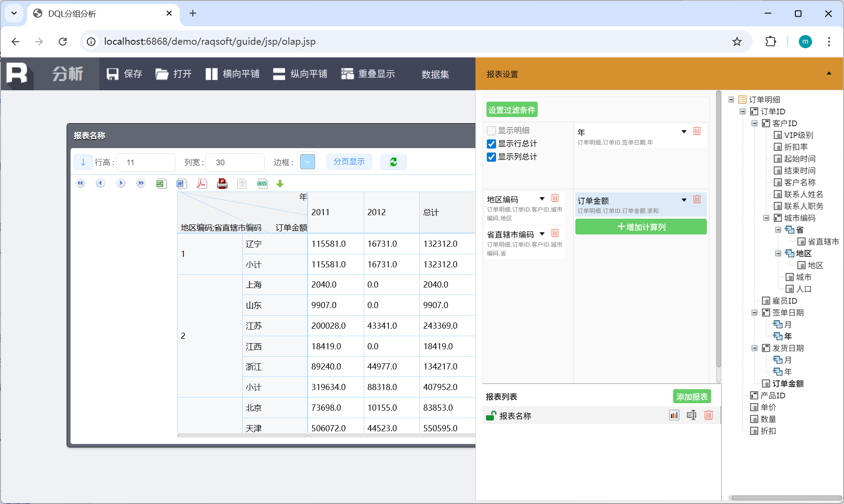Export report to Excel icon
844x504 pixels.
point(161,184)
